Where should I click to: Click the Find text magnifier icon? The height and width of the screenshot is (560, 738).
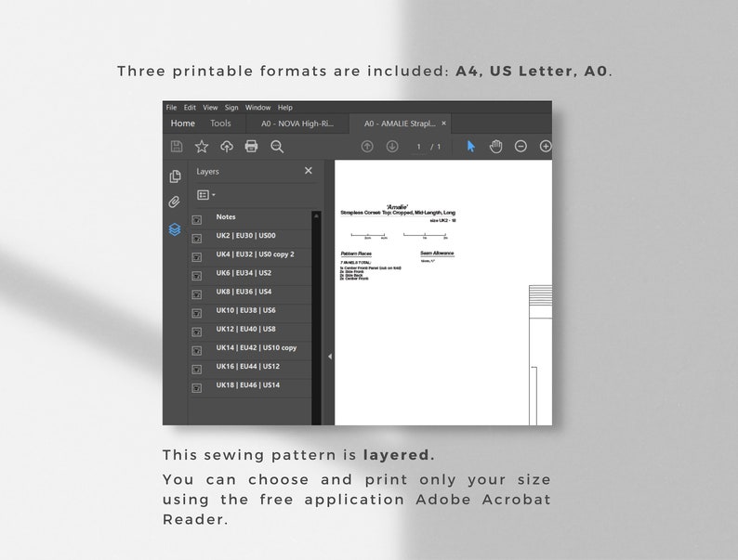pos(277,147)
